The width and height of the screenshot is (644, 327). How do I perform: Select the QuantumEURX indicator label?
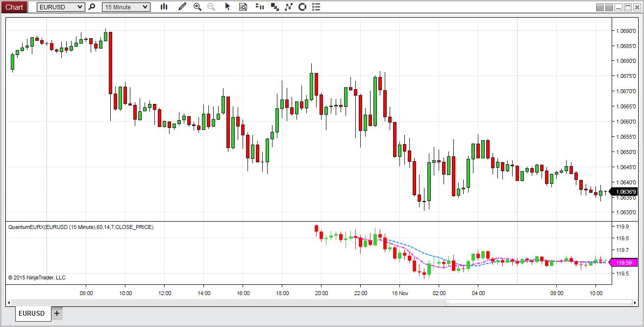coord(81,227)
